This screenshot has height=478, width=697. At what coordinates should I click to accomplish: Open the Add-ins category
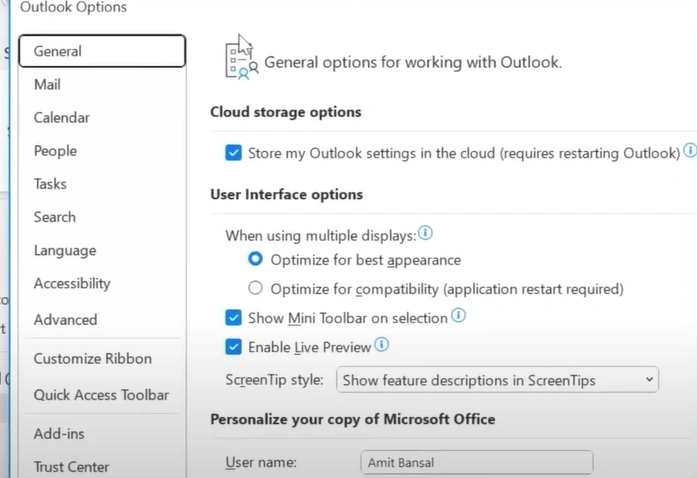pos(59,434)
